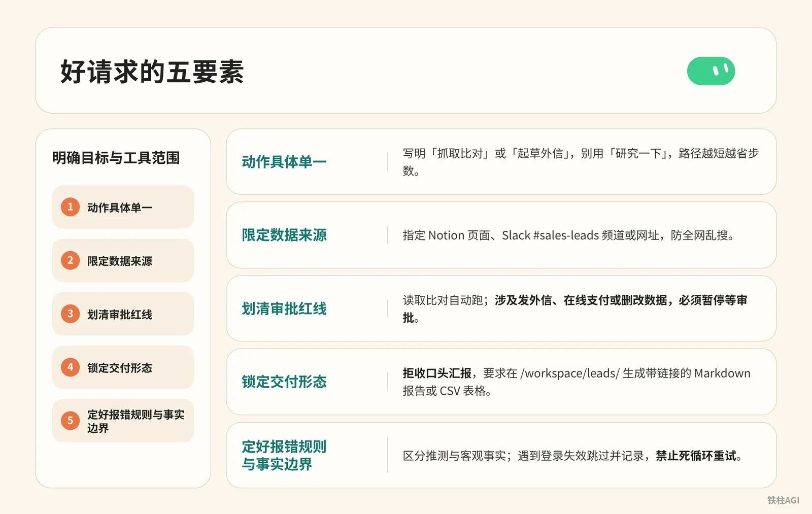Click the 划清审批红线 green card heading
This screenshot has width=812, height=514.
[284, 309]
